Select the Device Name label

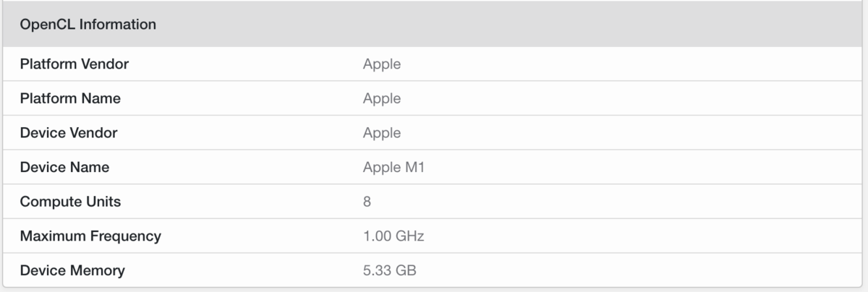coord(65,167)
